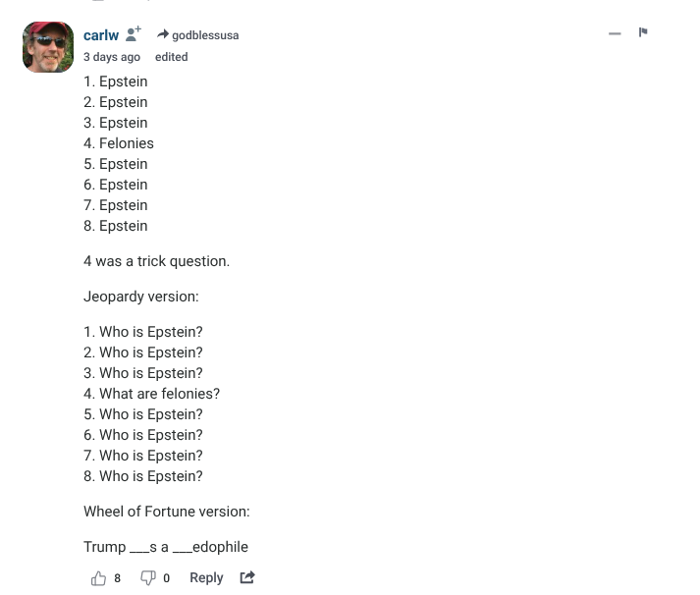Image resolution: width=700 pixels, height=595 pixels.
Task: Click the first-list '4. Felonies' item
Action: [x=119, y=142]
